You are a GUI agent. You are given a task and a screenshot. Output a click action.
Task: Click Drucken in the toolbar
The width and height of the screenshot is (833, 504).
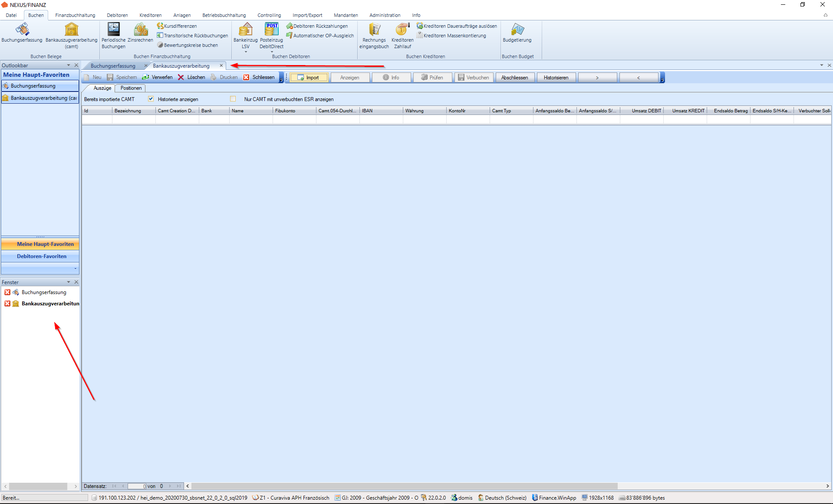tap(224, 77)
